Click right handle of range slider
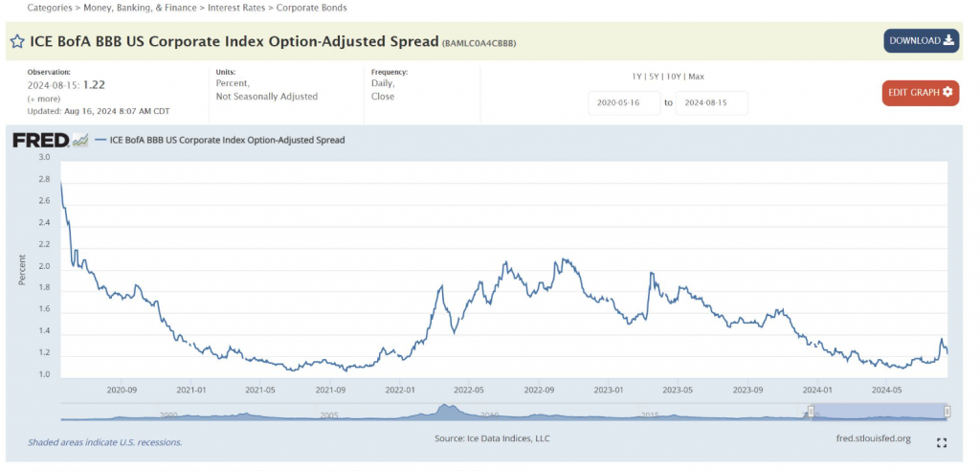980x471 pixels. (x=947, y=412)
